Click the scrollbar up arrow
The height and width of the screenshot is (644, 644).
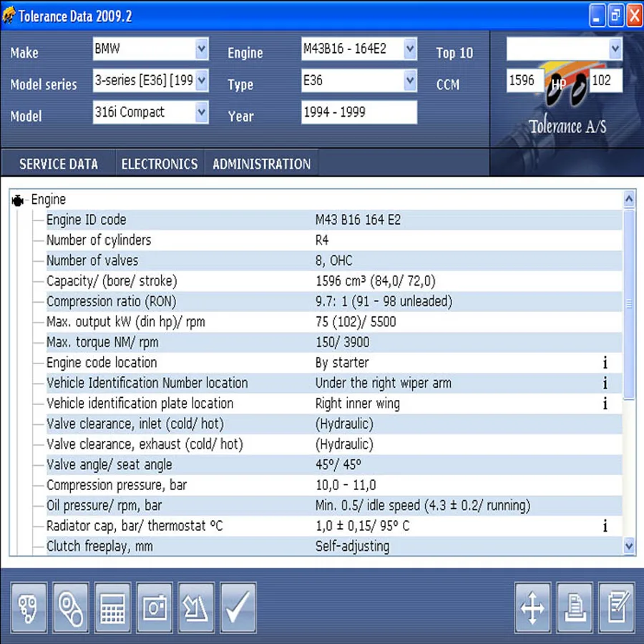click(629, 199)
